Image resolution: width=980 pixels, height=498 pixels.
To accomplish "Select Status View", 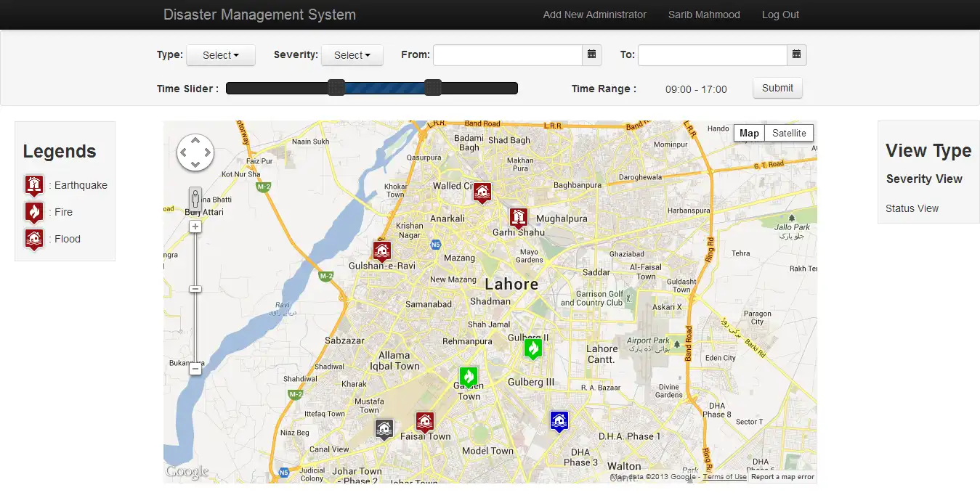I will tap(912, 208).
